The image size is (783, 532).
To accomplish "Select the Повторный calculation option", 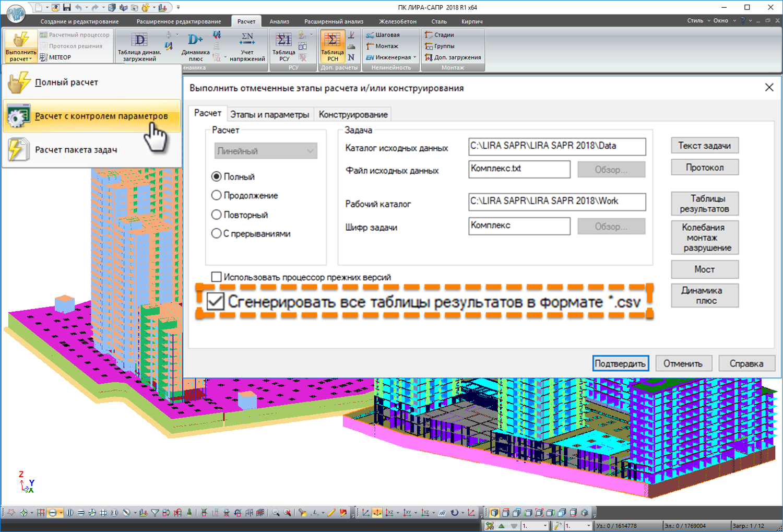I will (x=217, y=215).
